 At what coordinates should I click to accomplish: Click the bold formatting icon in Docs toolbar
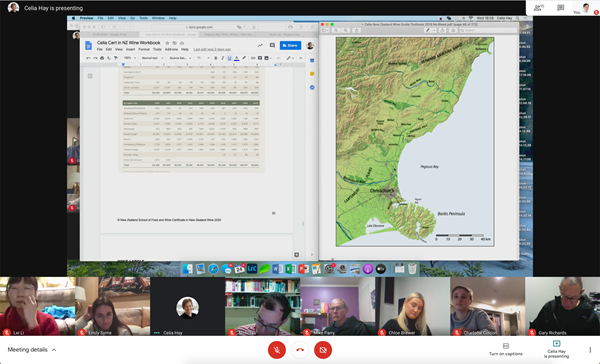(215, 58)
